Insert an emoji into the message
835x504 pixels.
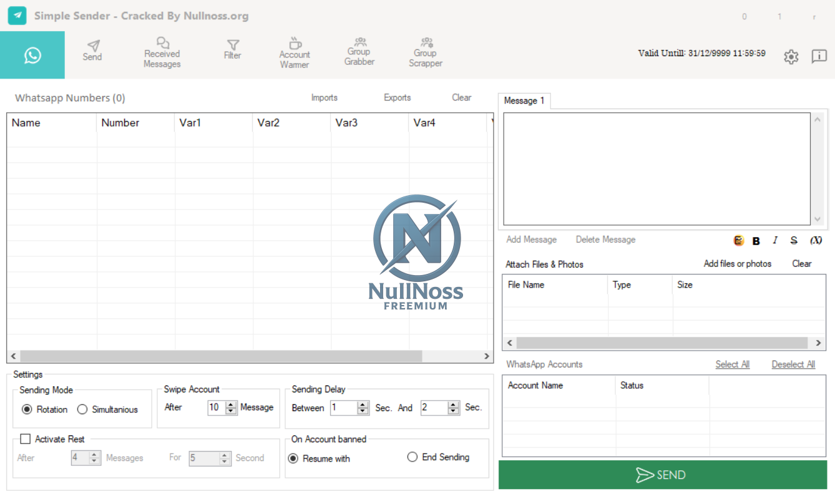(739, 240)
